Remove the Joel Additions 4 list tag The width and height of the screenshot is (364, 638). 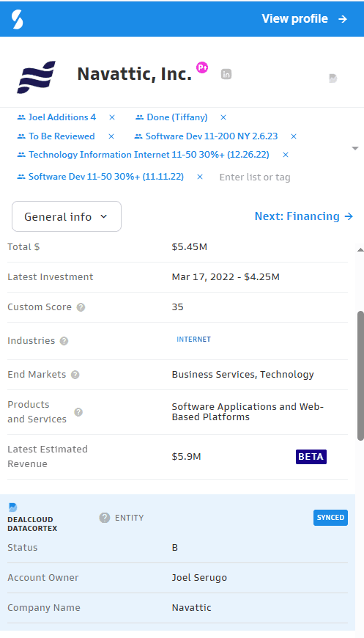(x=112, y=117)
